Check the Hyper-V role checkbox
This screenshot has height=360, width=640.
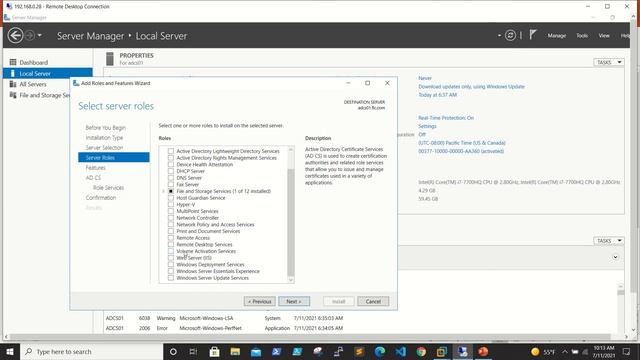171,204
